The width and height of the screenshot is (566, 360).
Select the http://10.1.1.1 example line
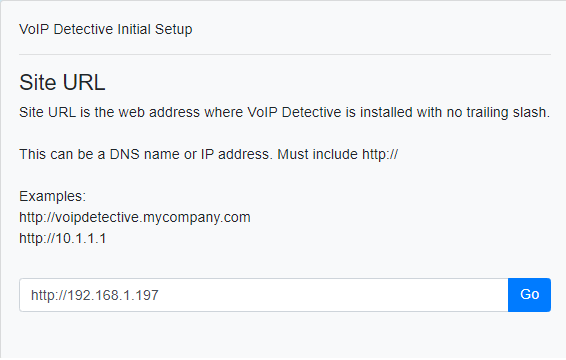pyautogui.click(x=62, y=238)
